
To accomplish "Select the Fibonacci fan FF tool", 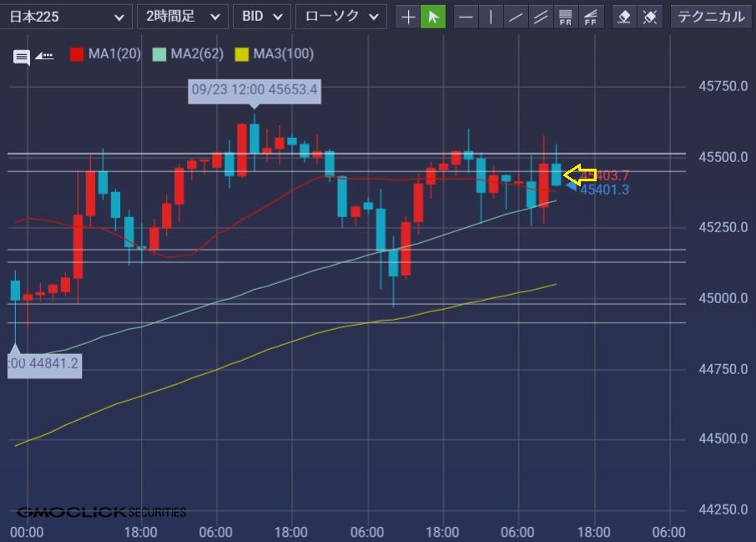I will 591,17.
